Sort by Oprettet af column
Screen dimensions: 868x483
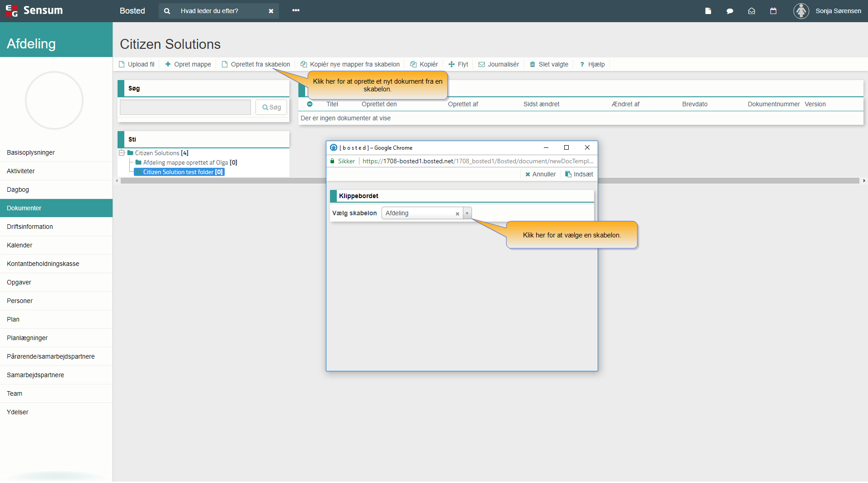click(462, 104)
